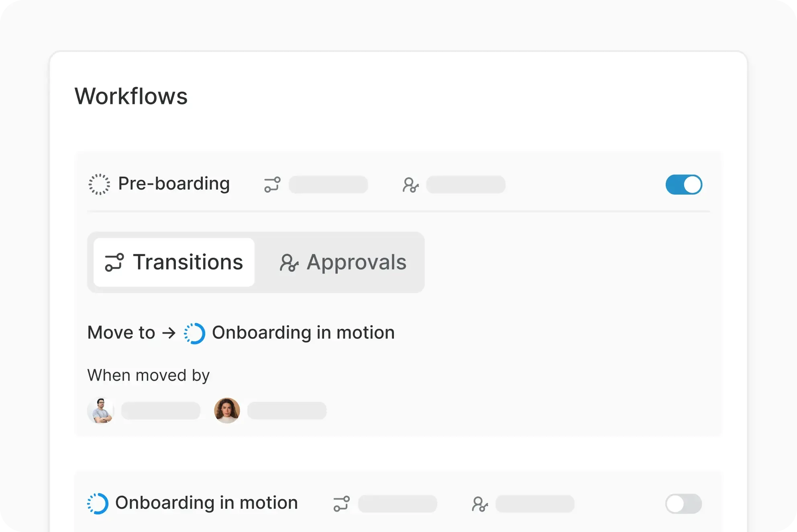Click the second avatar under When moved by

pos(227,410)
